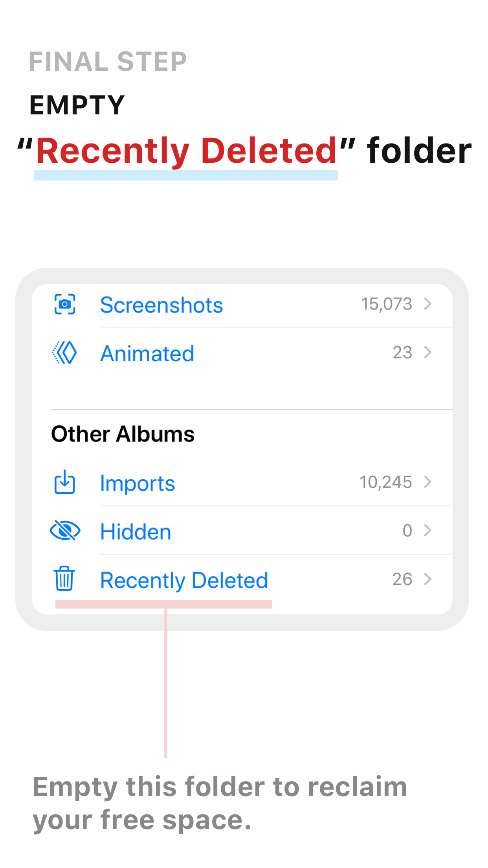Expand the Screenshots album via its chevron
Viewport: 488px width, 868px height.
[428, 303]
